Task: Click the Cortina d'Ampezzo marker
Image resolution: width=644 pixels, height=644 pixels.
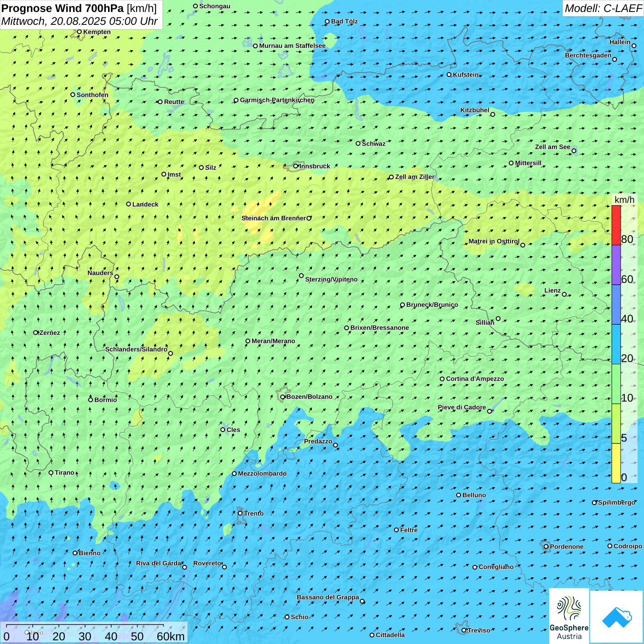Action: click(443, 379)
